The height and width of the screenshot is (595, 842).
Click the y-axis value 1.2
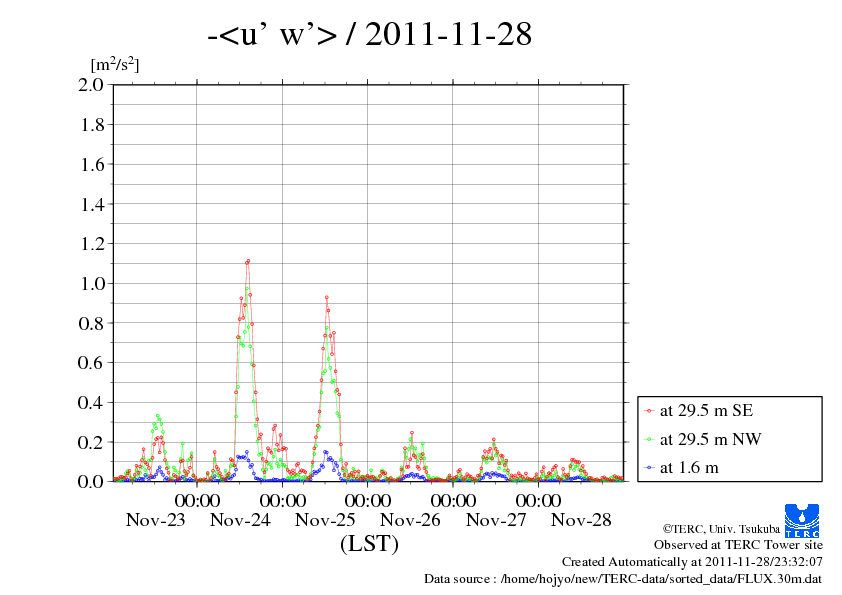(x=92, y=244)
